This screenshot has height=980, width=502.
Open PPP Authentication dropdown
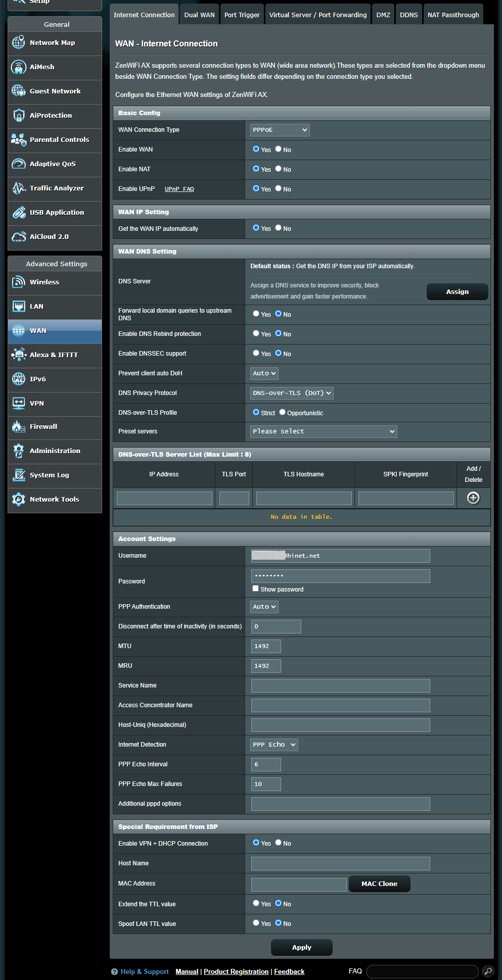pyautogui.click(x=264, y=607)
